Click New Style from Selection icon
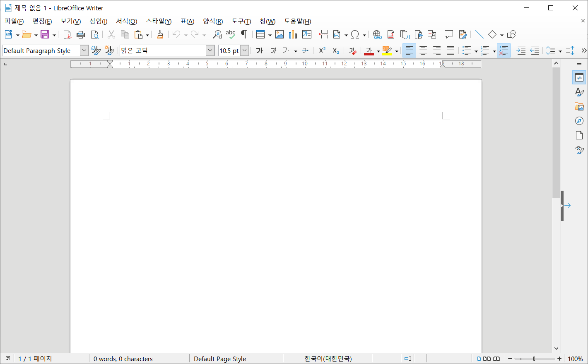Screen dimensions: 588x364 (x=109, y=50)
